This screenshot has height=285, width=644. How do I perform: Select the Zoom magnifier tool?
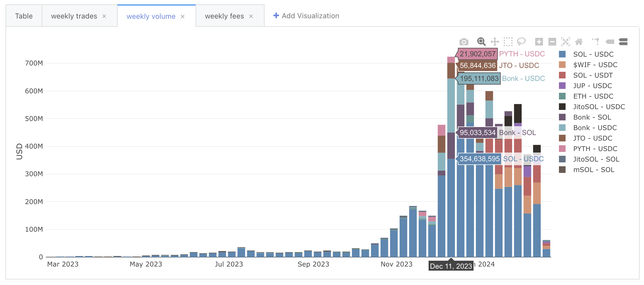coord(481,42)
